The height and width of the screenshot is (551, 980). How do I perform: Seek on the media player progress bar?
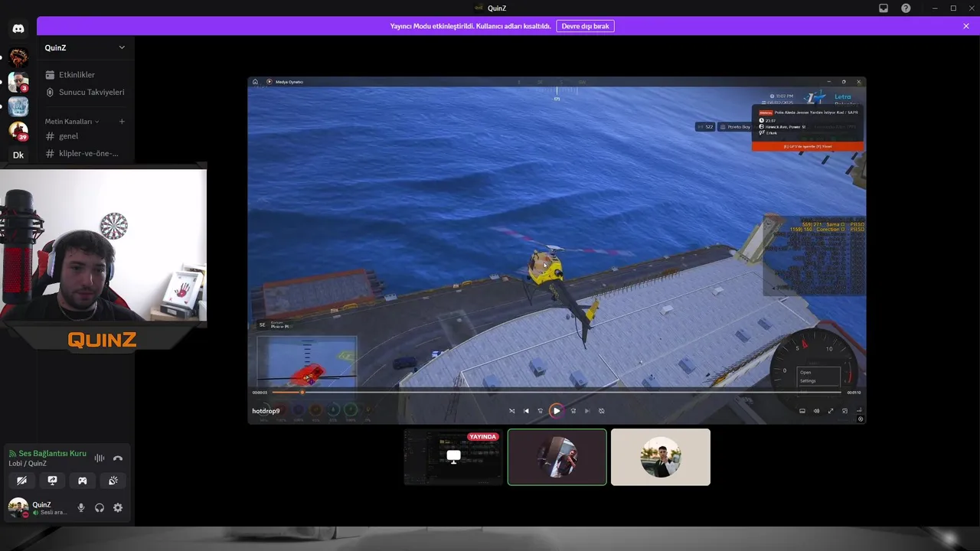pyautogui.click(x=557, y=393)
